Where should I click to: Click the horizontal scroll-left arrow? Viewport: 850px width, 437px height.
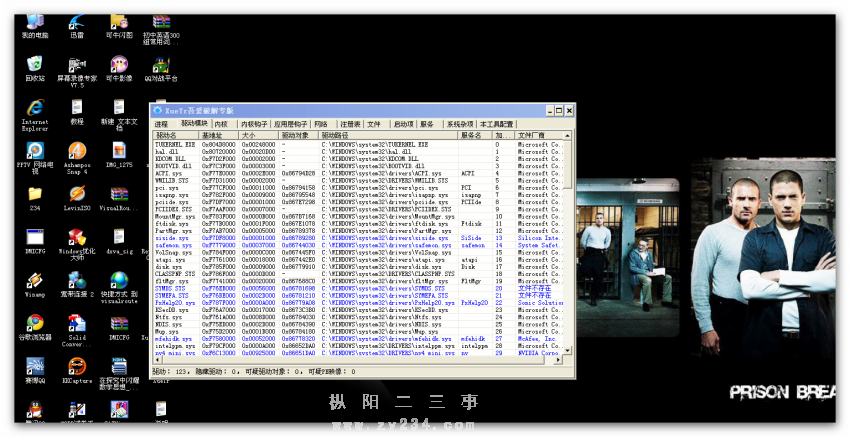click(x=157, y=359)
